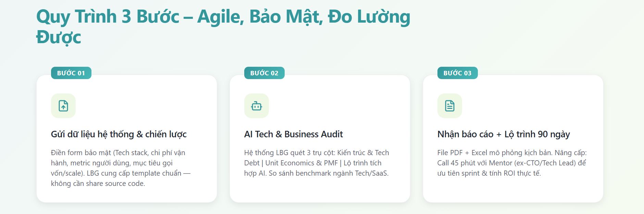This screenshot has height=214, width=644.
Task: Open the "Gửi dữ liệu hệ thống & chiến lược" title
Action: pyautogui.click(x=119, y=134)
